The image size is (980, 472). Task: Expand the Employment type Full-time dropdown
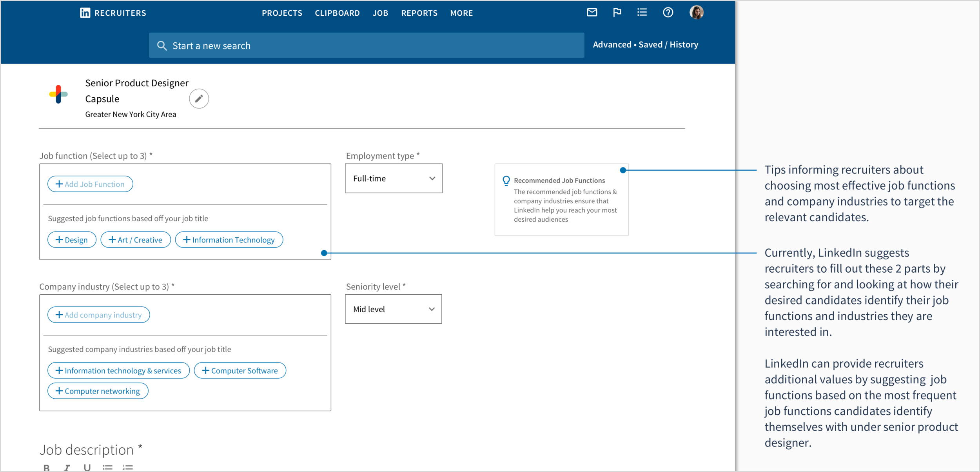point(394,179)
